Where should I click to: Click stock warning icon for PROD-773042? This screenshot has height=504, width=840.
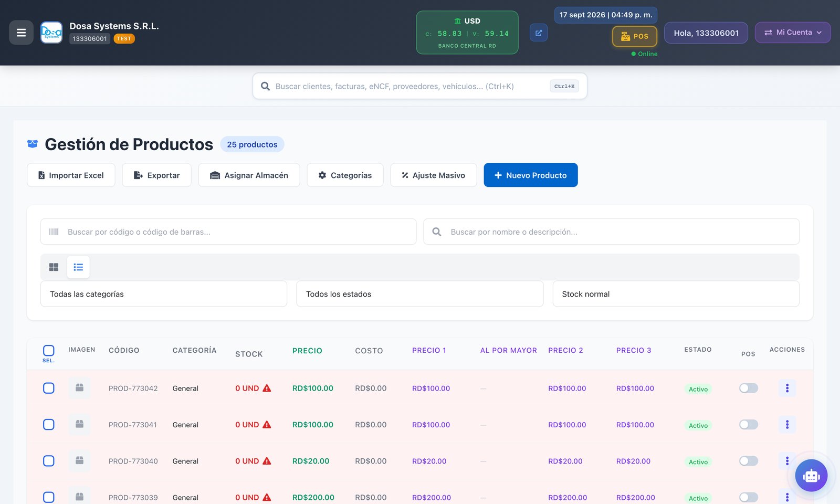267,388
